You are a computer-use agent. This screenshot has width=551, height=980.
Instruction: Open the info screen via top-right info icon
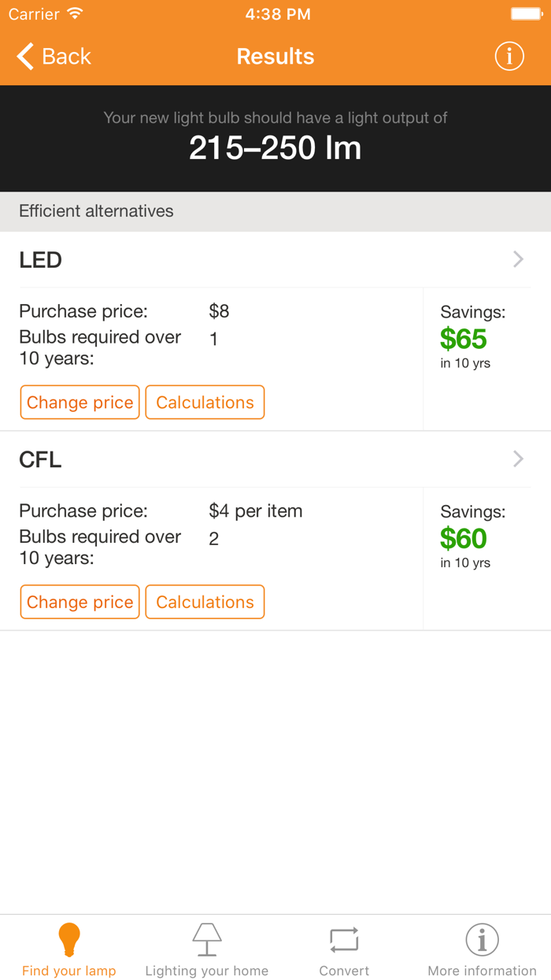click(509, 56)
